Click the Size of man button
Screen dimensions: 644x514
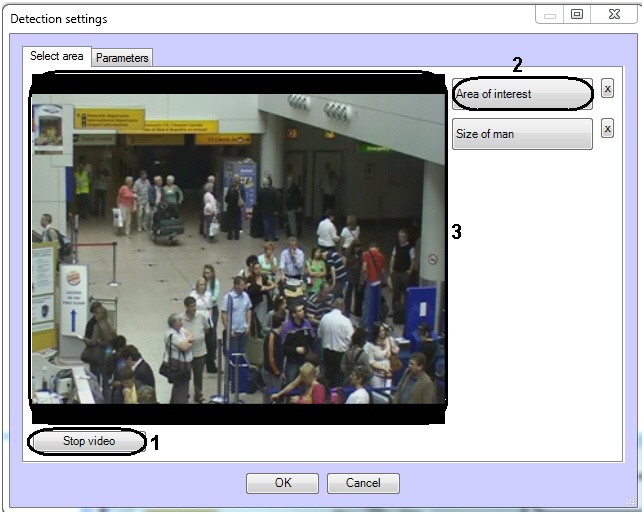522,134
